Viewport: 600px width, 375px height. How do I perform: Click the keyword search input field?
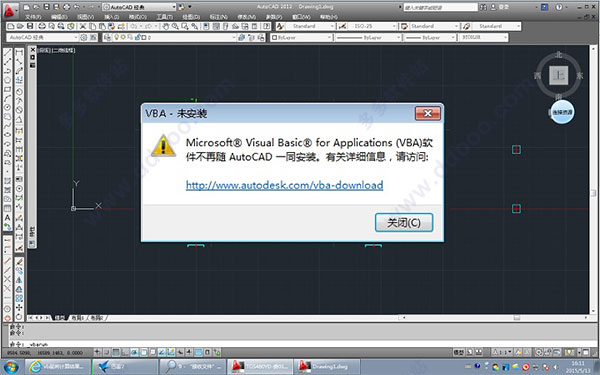tap(440, 7)
